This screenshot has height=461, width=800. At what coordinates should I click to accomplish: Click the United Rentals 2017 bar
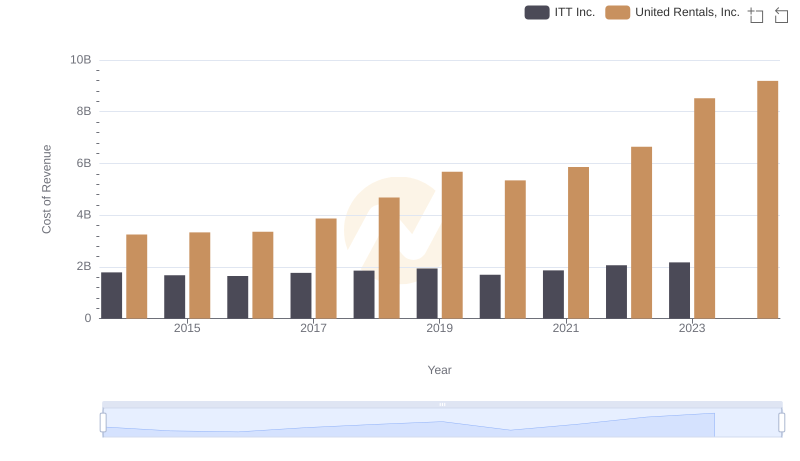click(x=326, y=268)
